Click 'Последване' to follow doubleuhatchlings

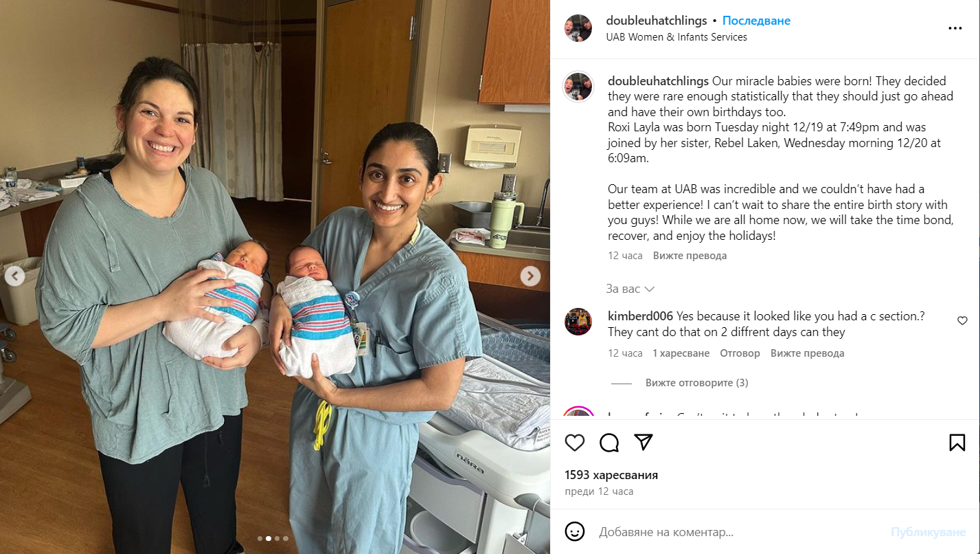click(x=756, y=21)
